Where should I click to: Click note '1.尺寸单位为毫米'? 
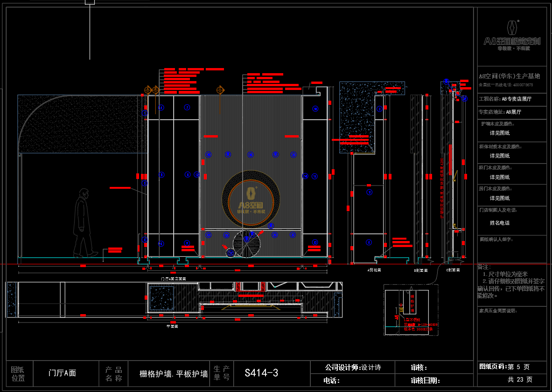(x=505, y=274)
